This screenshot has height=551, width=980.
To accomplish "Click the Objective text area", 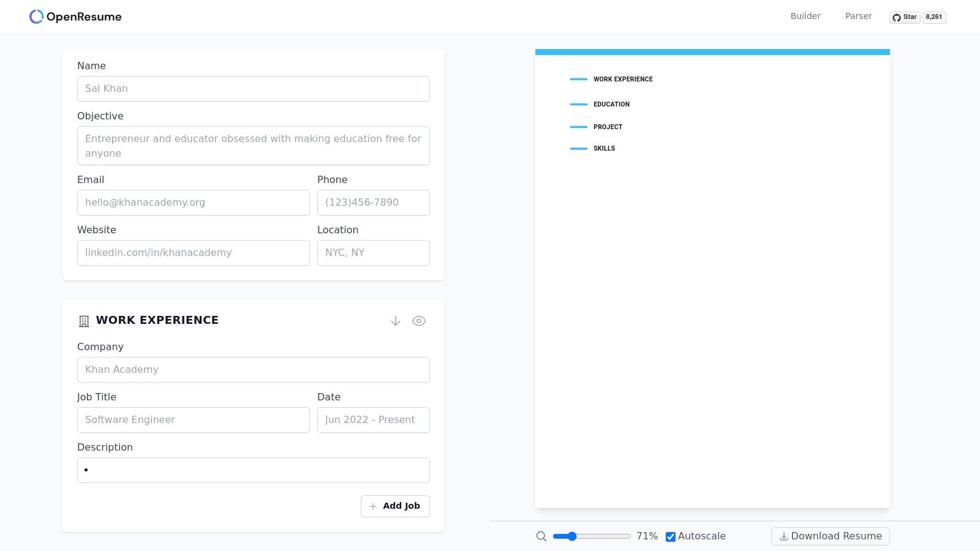I will (253, 146).
